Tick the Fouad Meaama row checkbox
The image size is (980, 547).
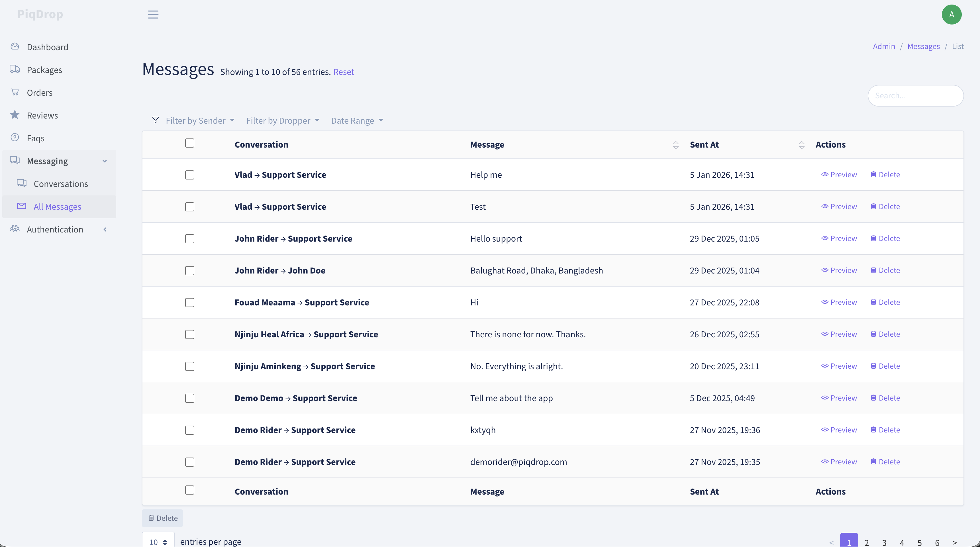point(189,303)
